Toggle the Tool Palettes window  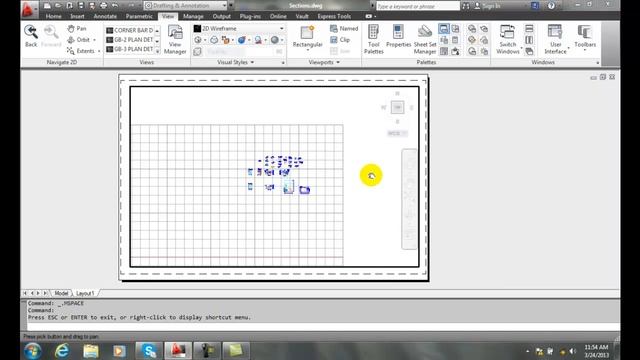(373, 40)
